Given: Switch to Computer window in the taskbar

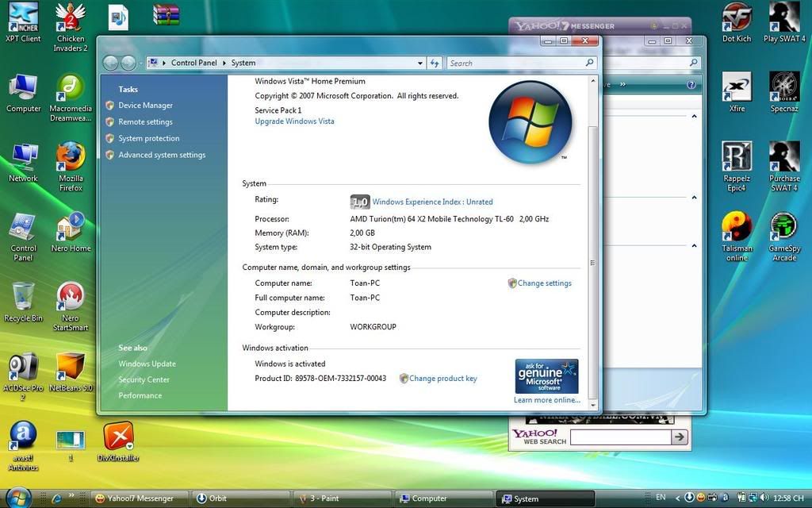Looking at the screenshot, I should tap(443, 498).
